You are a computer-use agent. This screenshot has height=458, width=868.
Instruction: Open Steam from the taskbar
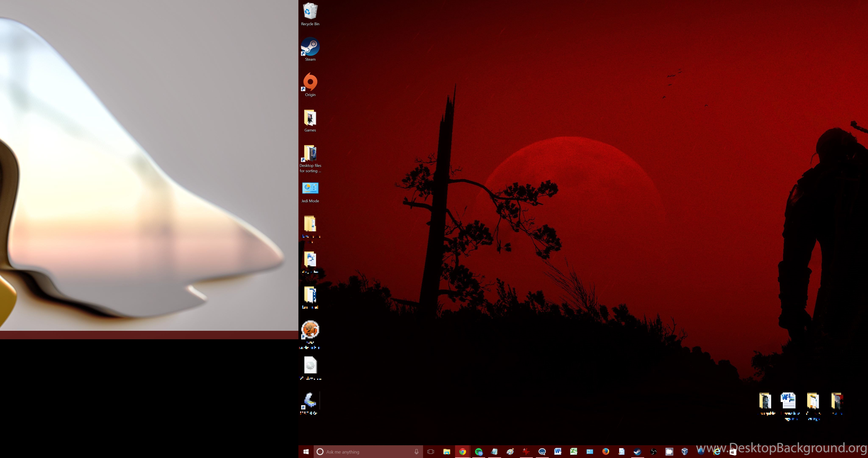637,452
